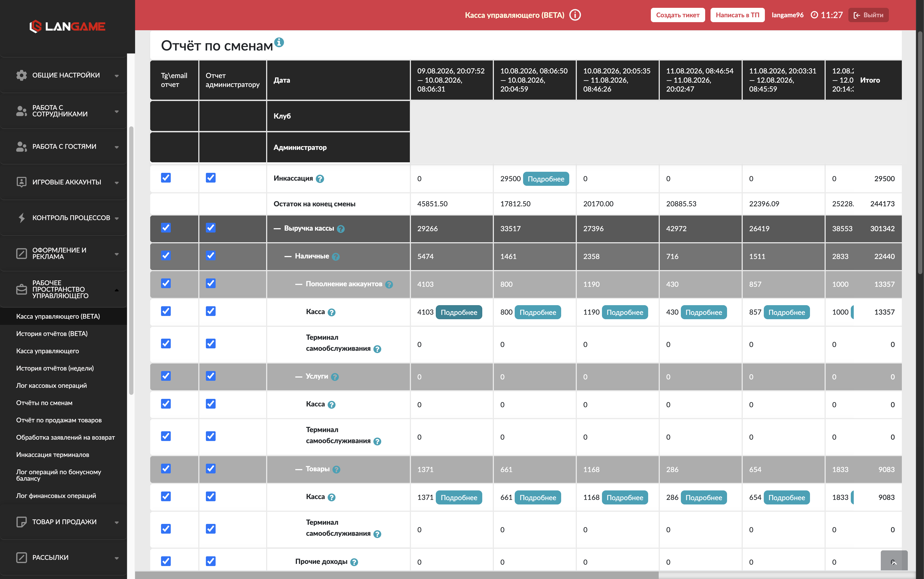
Task: Click the info icon next to Отчёт по сменам
Action: click(279, 42)
